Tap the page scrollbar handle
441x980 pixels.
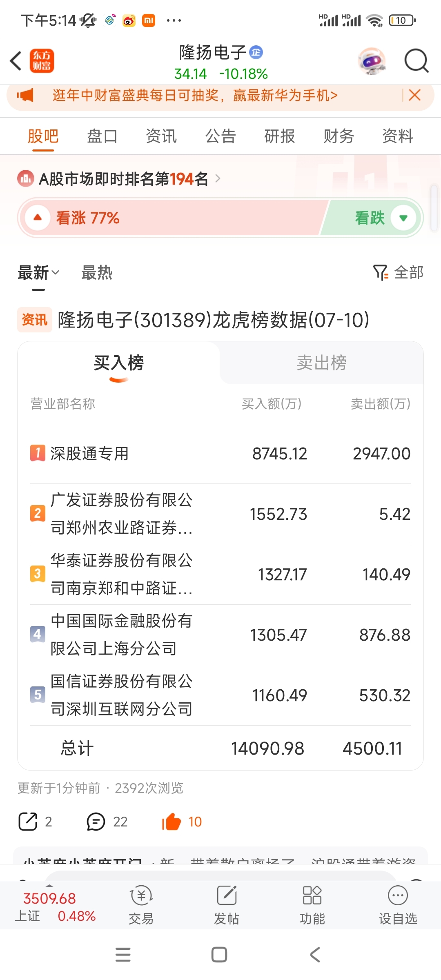435,208
